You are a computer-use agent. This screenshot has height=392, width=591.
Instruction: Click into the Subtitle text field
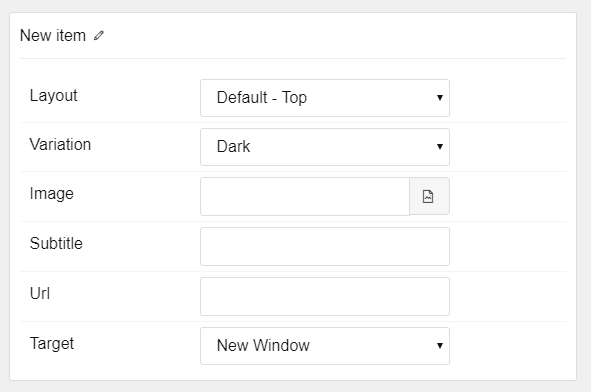click(325, 247)
